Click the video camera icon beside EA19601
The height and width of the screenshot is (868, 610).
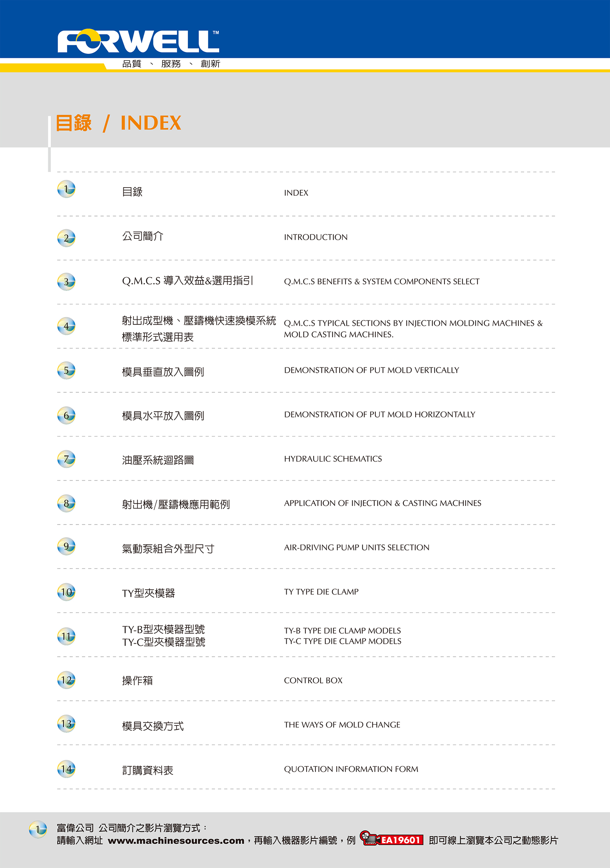(368, 839)
